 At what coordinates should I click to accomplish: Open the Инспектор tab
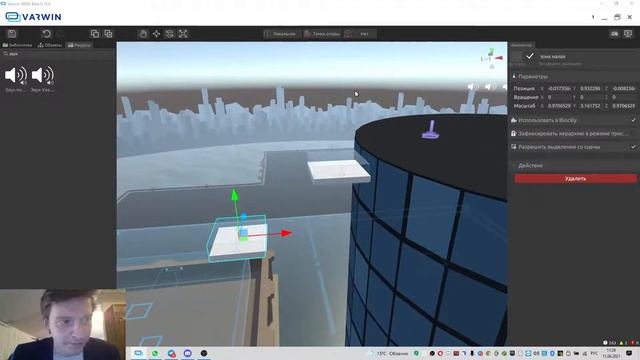(521, 45)
